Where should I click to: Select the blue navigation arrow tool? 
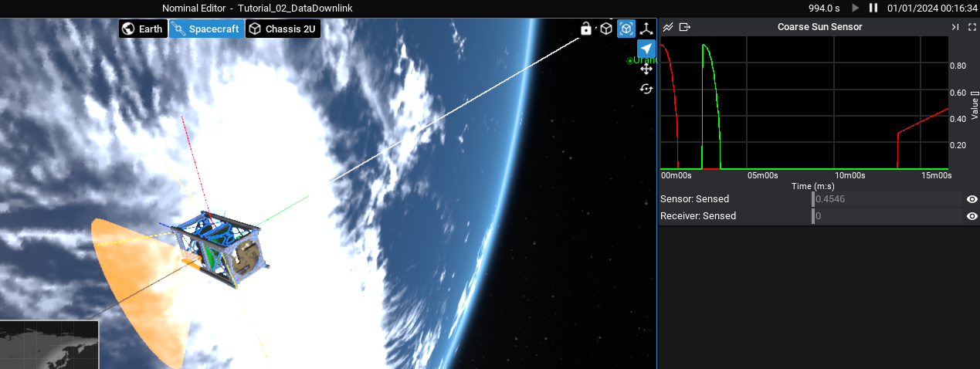point(646,49)
